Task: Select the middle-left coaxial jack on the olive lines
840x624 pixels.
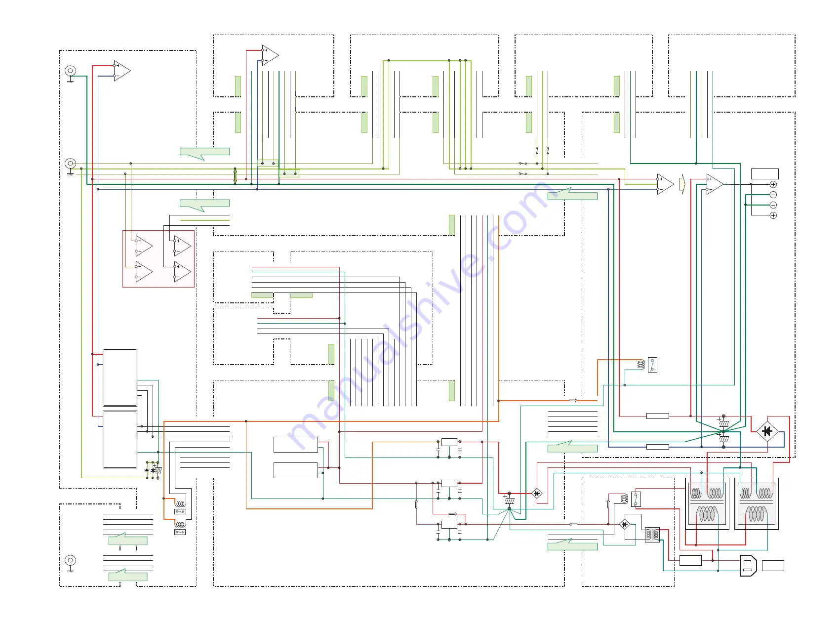Action: (x=71, y=164)
